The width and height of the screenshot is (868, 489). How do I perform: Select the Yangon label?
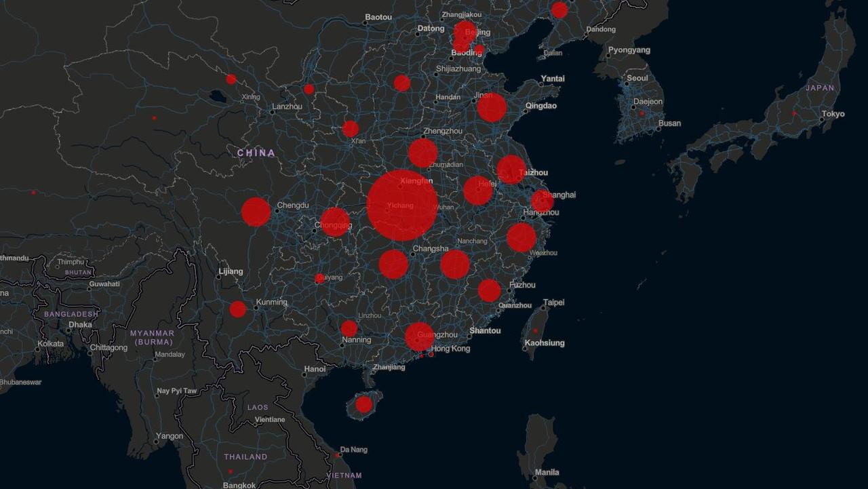[170, 436]
